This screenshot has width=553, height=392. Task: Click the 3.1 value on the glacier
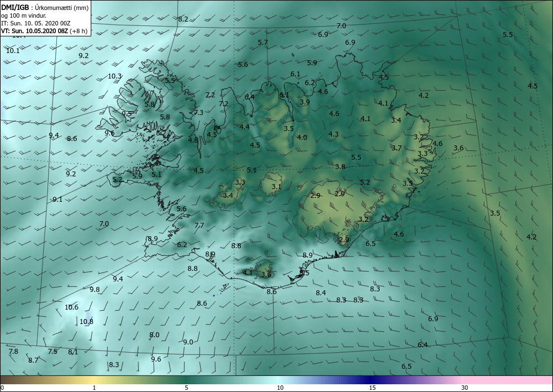pyautogui.click(x=276, y=186)
